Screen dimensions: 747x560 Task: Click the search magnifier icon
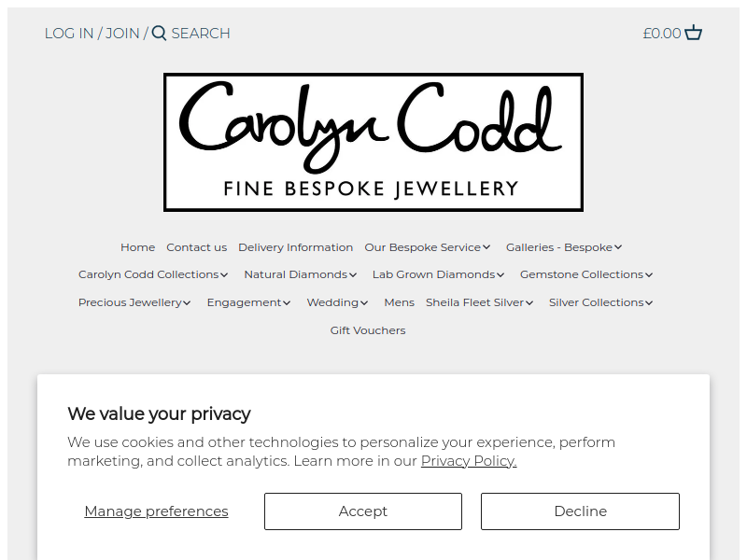pyautogui.click(x=159, y=34)
